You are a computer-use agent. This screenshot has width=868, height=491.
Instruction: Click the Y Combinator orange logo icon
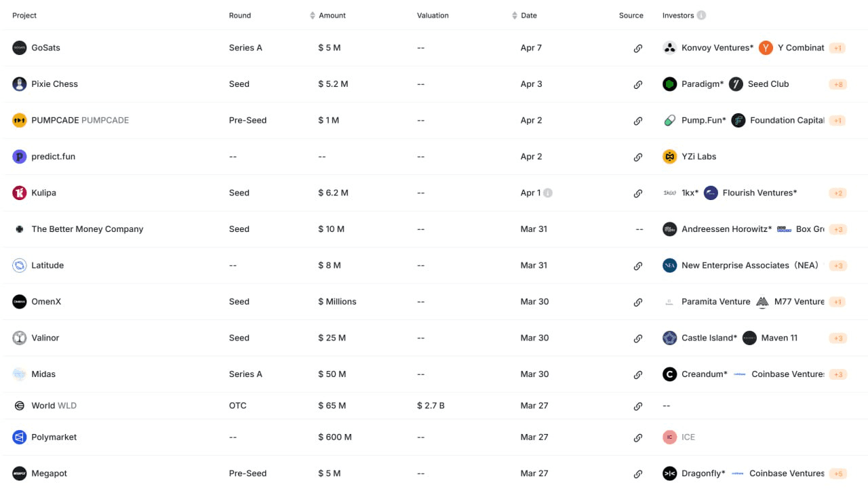pos(766,48)
